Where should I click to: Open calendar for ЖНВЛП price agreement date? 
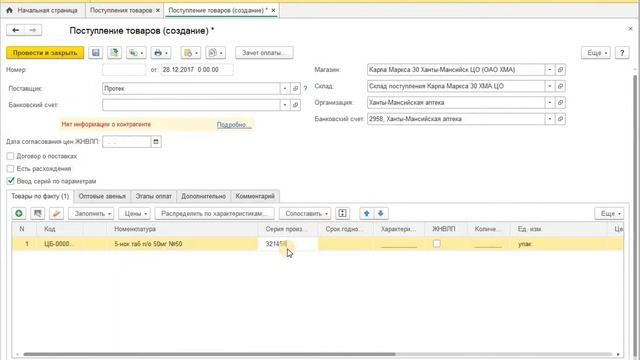(x=156, y=142)
